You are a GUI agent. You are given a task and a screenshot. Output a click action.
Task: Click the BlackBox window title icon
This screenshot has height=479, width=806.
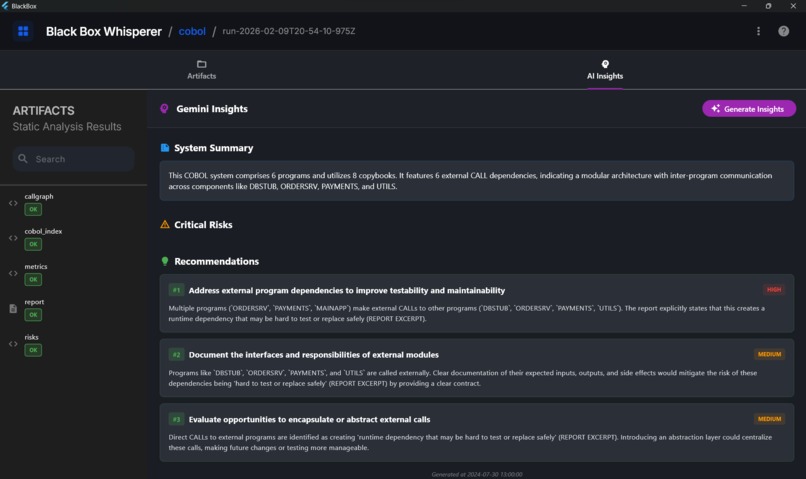tap(5, 6)
